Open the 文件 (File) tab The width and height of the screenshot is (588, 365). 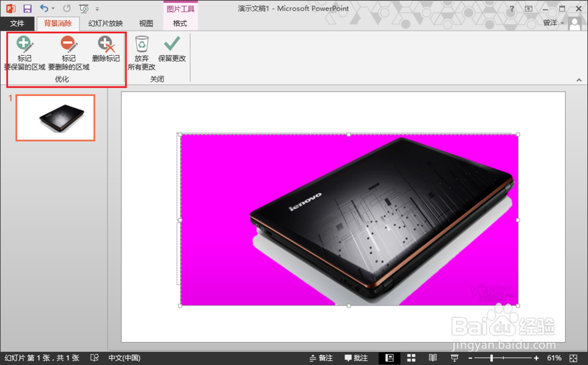point(17,24)
